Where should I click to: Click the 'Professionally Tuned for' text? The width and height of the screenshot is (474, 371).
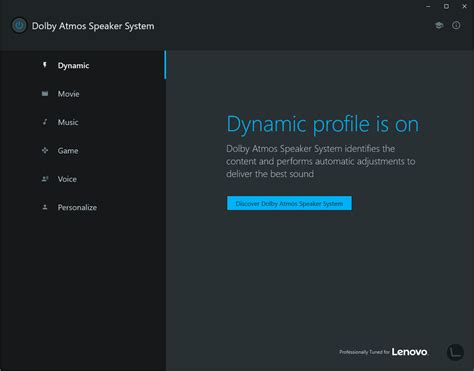(364, 352)
